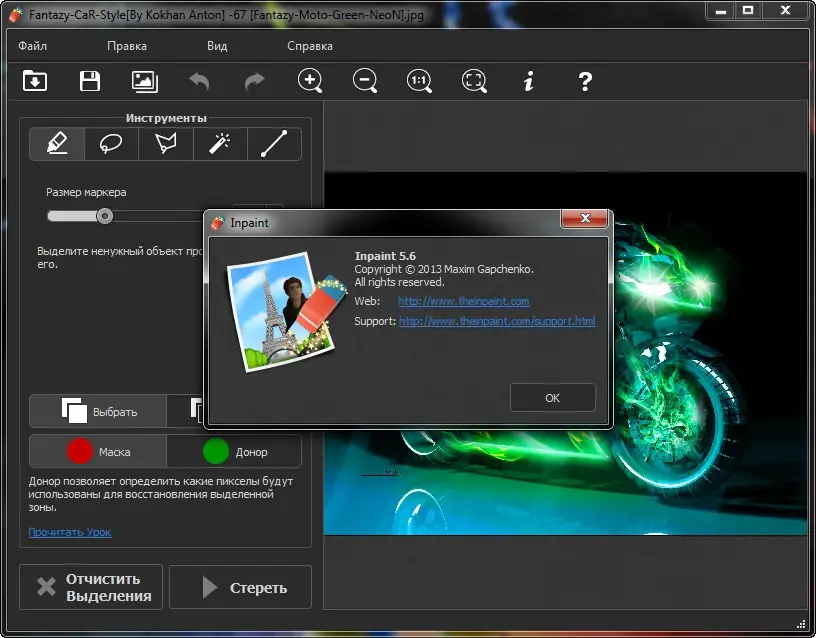Open the support.html link
Screen dimensions: 816x638
pyautogui.click(x=497, y=321)
